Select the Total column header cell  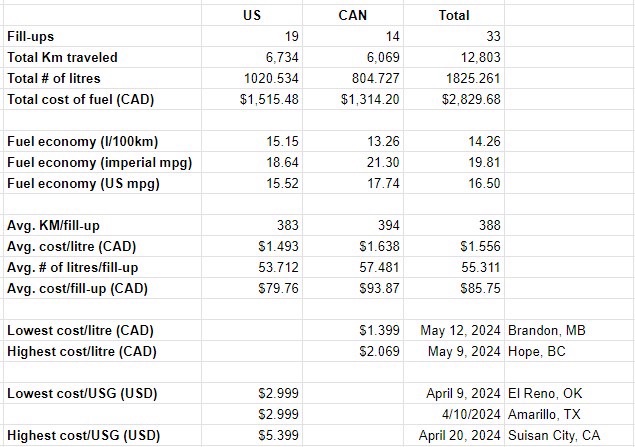(x=454, y=15)
